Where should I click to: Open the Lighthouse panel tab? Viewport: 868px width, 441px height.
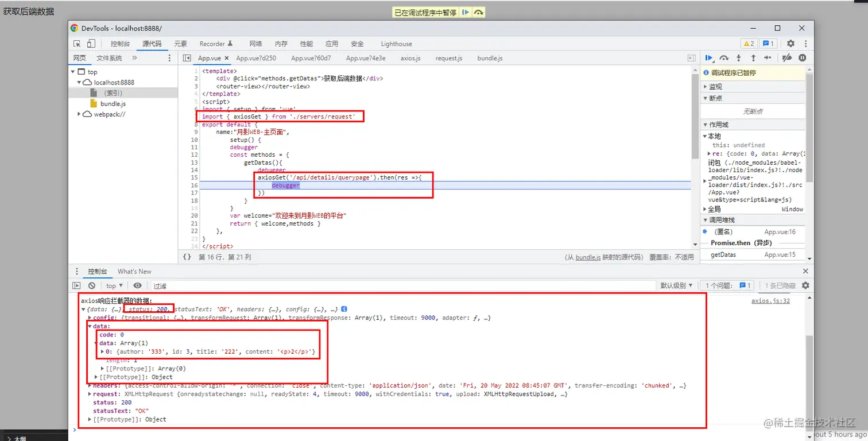[x=397, y=44]
